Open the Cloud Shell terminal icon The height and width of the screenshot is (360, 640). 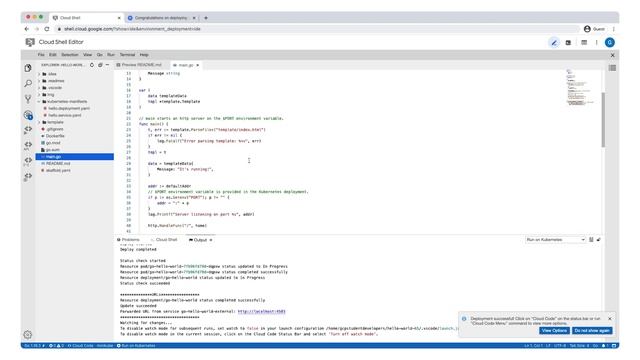tap(568, 42)
